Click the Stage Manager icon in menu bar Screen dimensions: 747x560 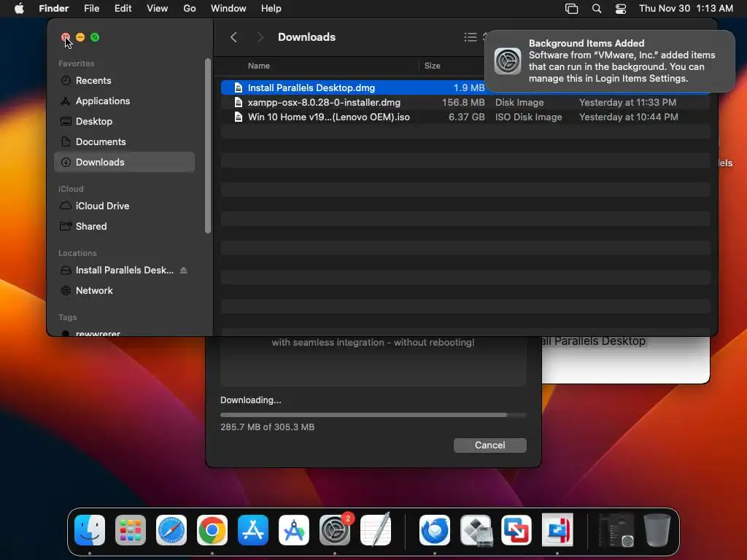(571, 9)
